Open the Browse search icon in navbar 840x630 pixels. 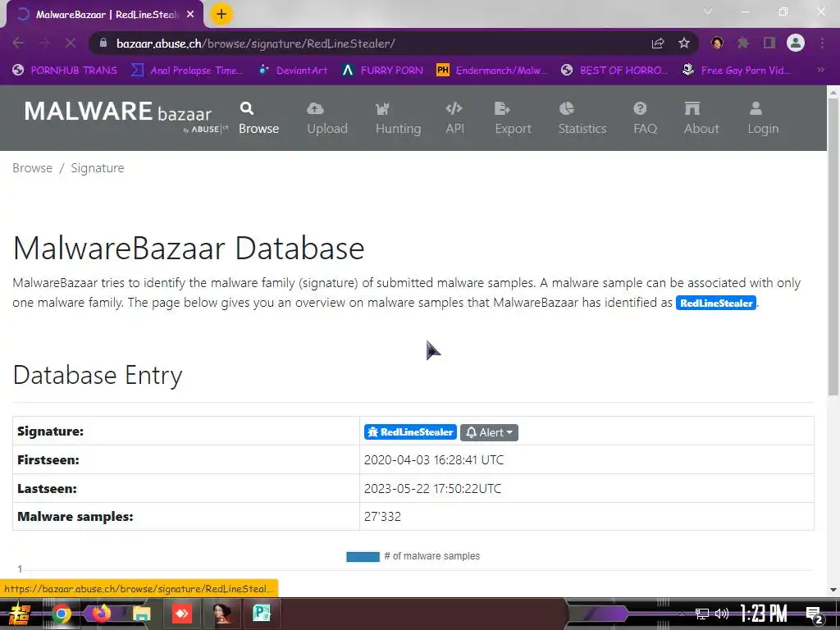pos(246,109)
